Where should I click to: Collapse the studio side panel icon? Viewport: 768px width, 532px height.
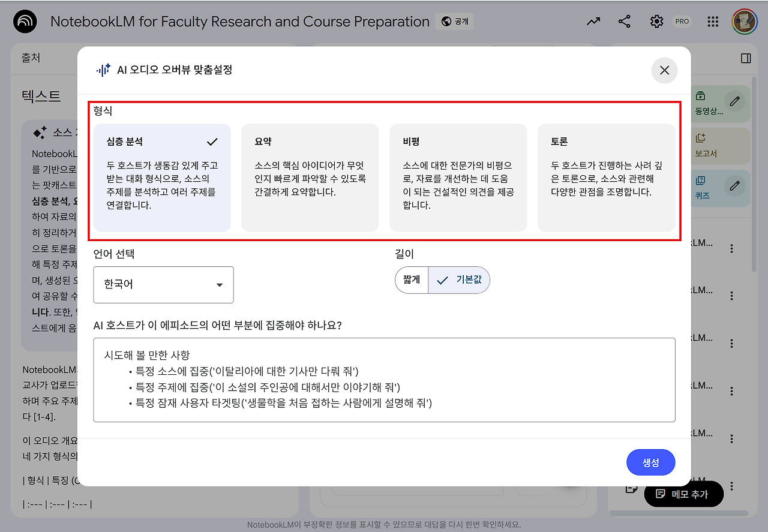746,58
